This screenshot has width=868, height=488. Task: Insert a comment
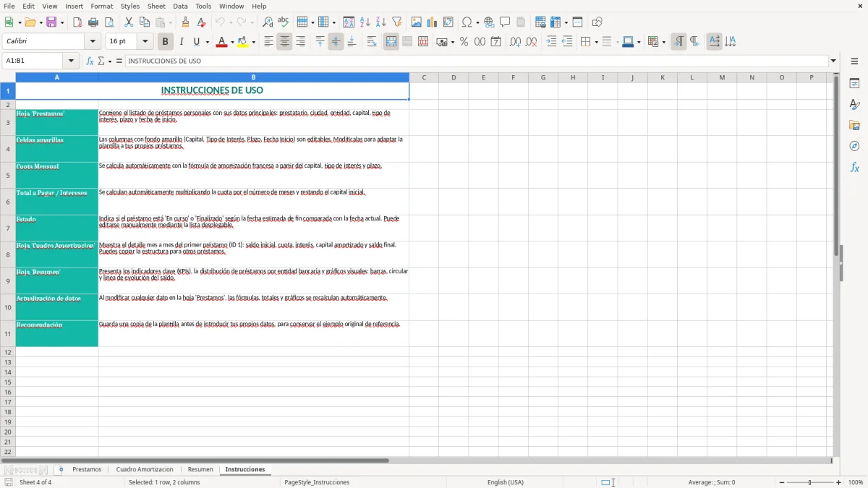(505, 22)
